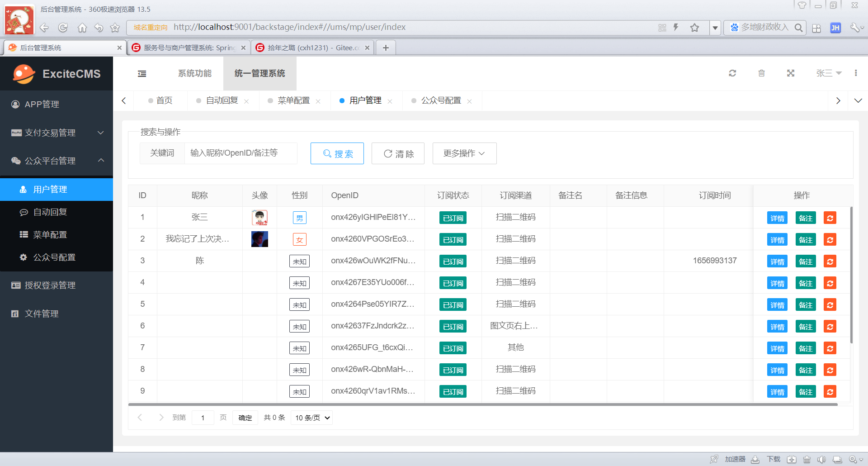The width and height of the screenshot is (868, 466).
Task: Click the 搜索 button
Action: (337, 154)
